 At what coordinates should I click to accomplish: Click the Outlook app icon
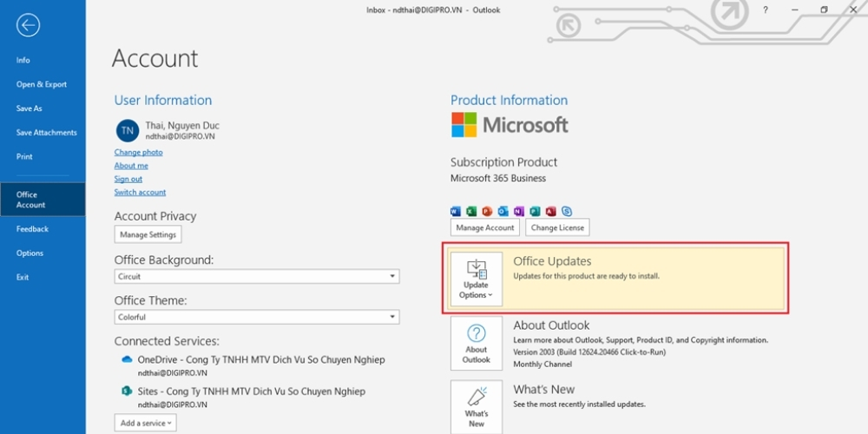[503, 211]
